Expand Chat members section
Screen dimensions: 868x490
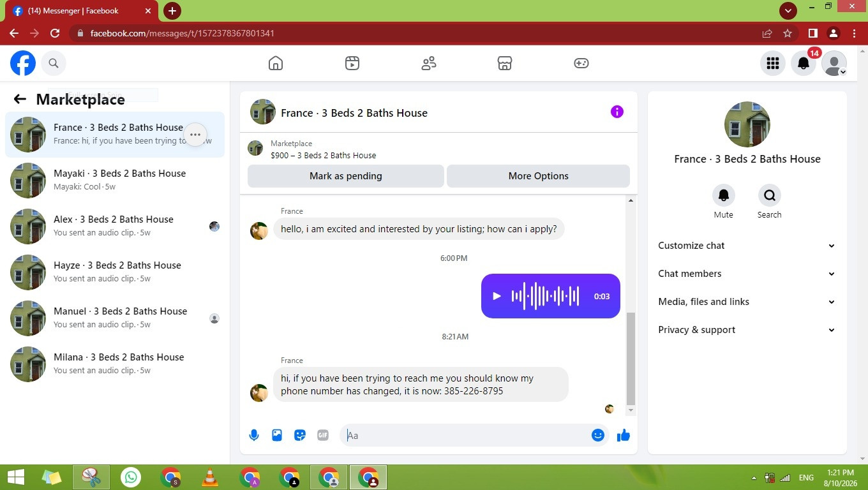pos(747,274)
